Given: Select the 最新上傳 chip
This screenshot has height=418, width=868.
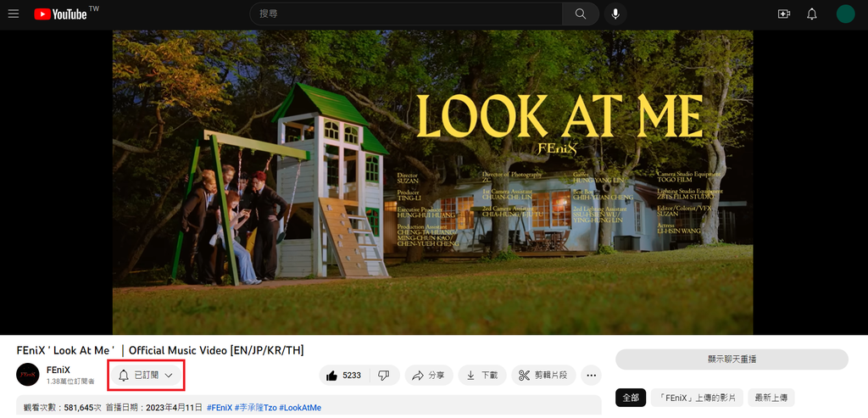Looking at the screenshot, I should click(x=771, y=398).
